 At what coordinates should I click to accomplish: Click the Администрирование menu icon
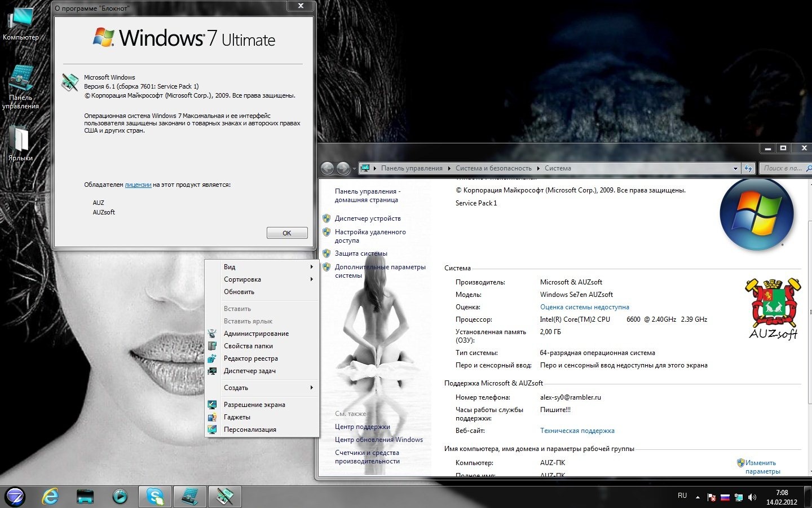pos(212,334)
